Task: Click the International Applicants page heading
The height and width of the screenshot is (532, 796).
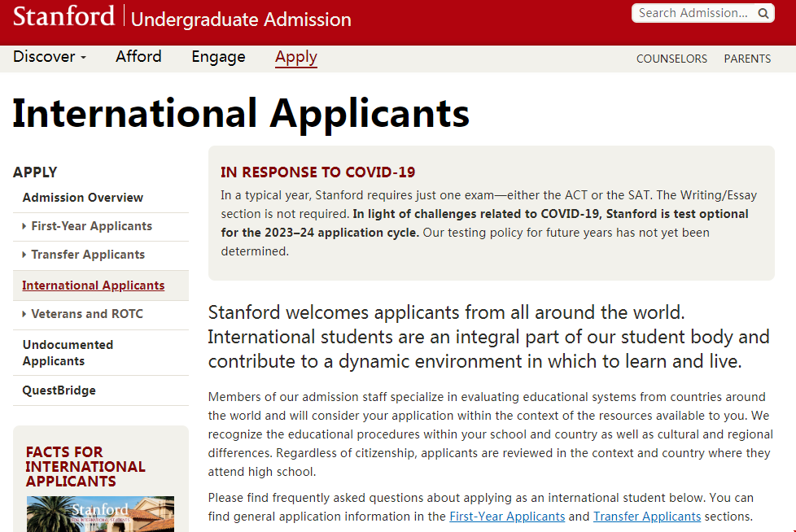Action: click(x=241, y=113)
